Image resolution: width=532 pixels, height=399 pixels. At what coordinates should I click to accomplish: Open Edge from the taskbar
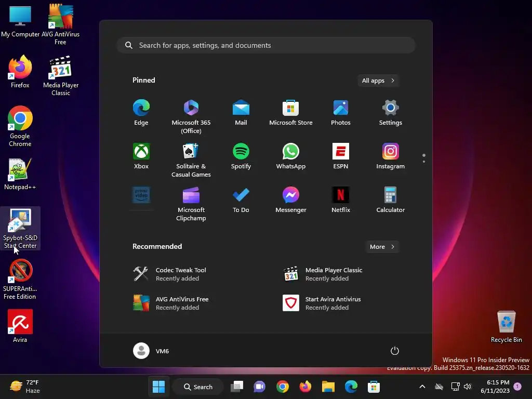351,387
